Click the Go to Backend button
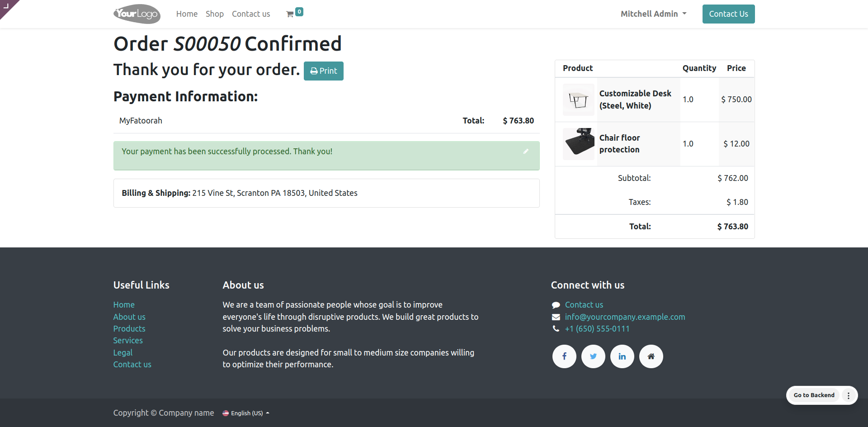 pyautogui.click(x=814, y=395)
